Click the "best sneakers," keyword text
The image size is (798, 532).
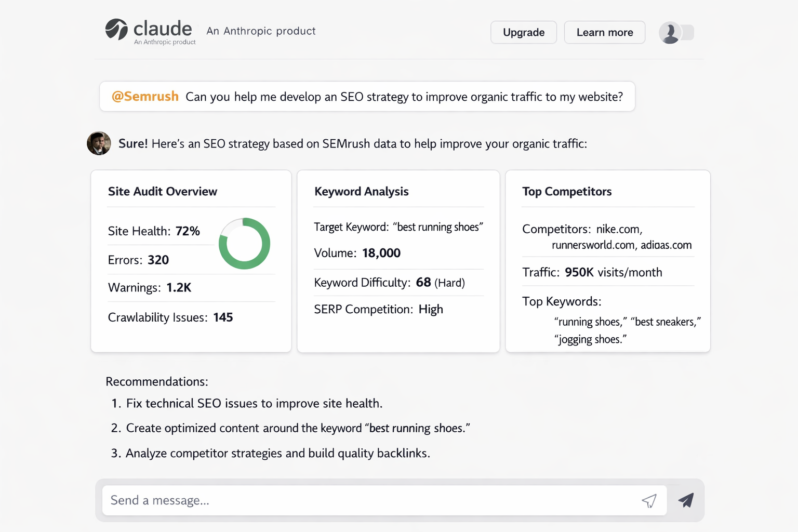point(666,322)
